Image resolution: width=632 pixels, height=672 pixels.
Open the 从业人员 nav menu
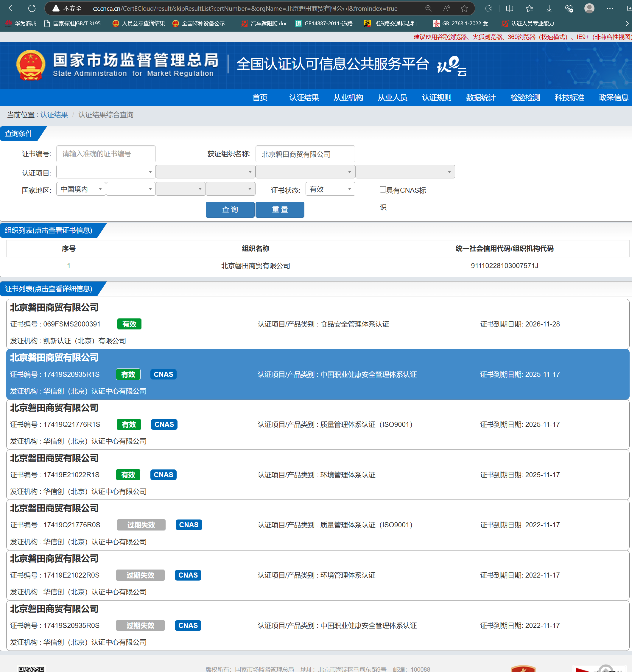click(x=392, y=98)
